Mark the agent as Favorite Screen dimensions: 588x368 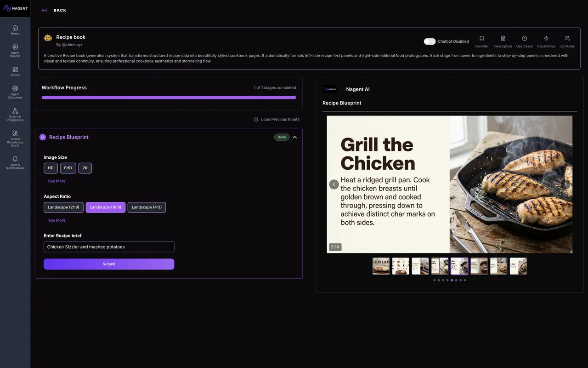[481, 41]
